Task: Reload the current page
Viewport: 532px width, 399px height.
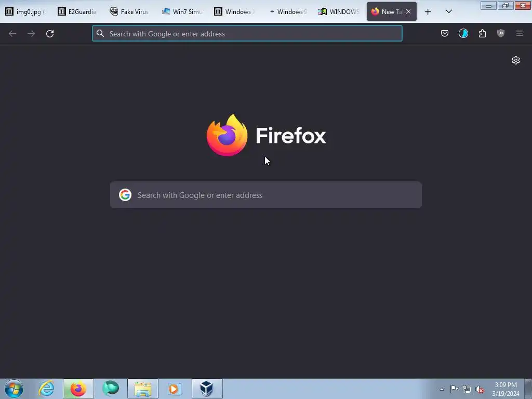Action: (50, 34)
